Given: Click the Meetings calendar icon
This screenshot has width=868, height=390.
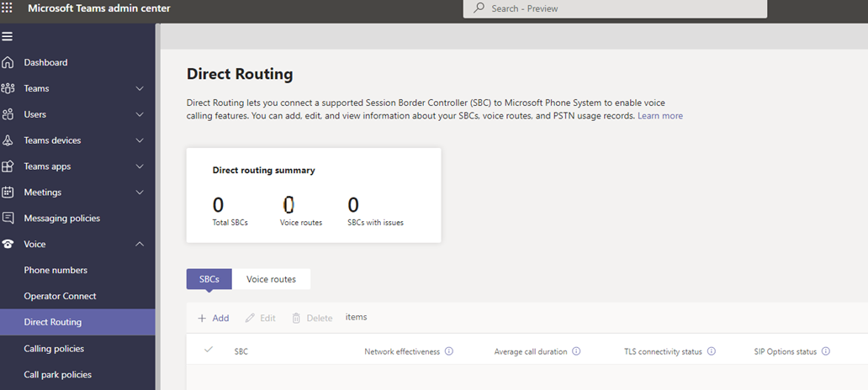Looking at the screenshot, I should point(8,192).
